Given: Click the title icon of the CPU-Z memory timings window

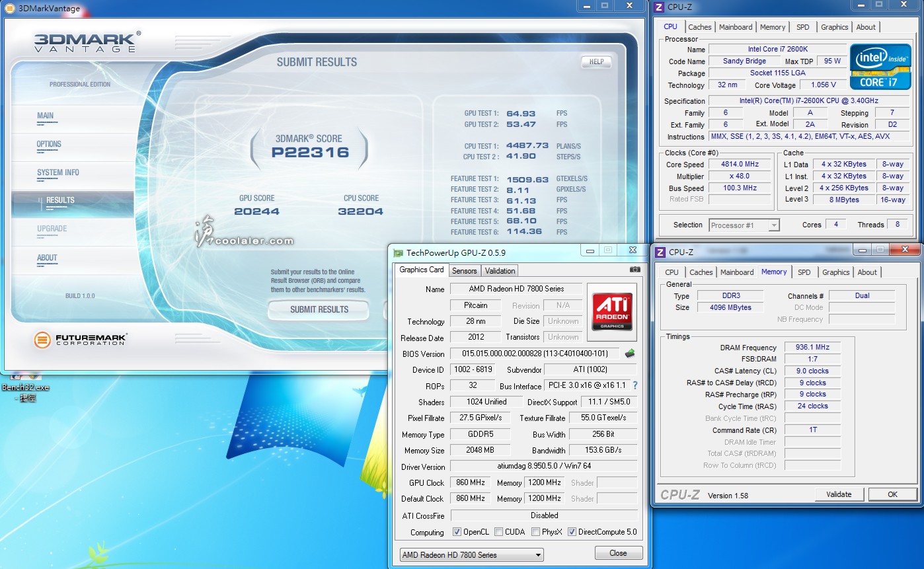Looking at the screenshot, I should (660, 252).
